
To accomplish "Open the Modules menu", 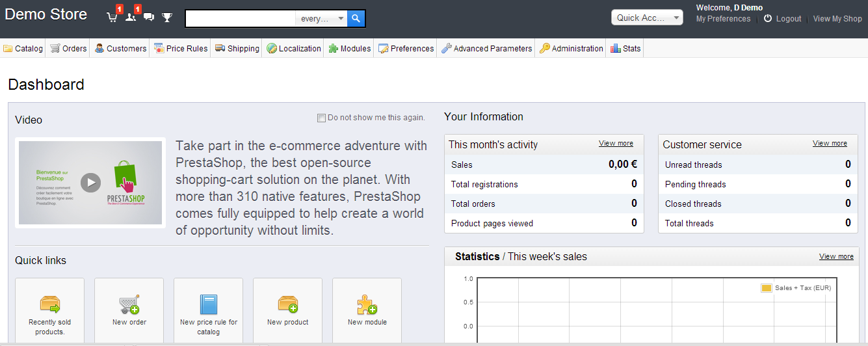I will 349,48.
